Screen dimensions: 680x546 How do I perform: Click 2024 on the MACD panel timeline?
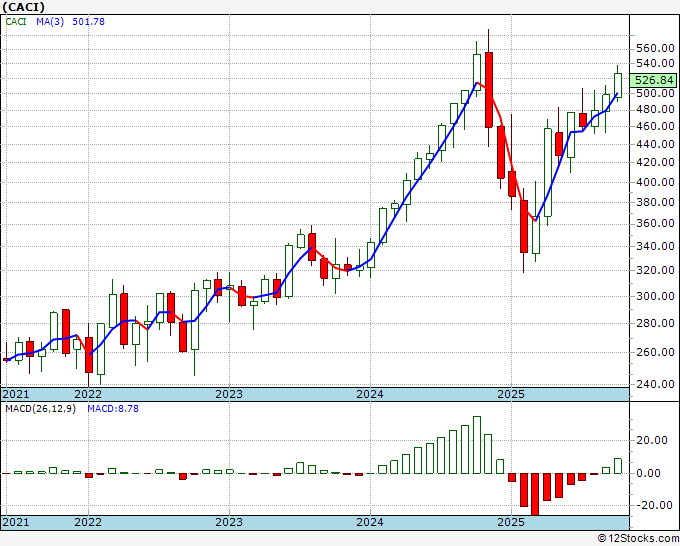pyautogui.click(x=370, y=522)
